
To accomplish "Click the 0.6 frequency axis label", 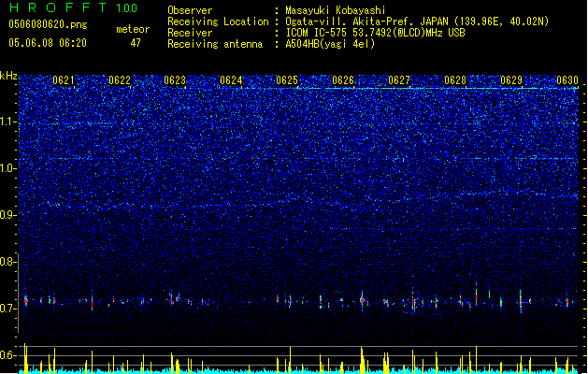I will tap(8, 355).
